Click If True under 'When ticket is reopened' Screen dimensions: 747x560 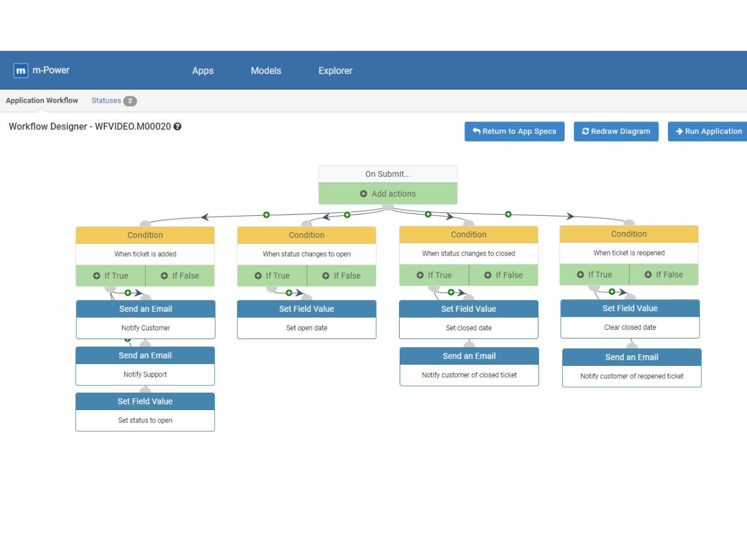pos(594,274)
